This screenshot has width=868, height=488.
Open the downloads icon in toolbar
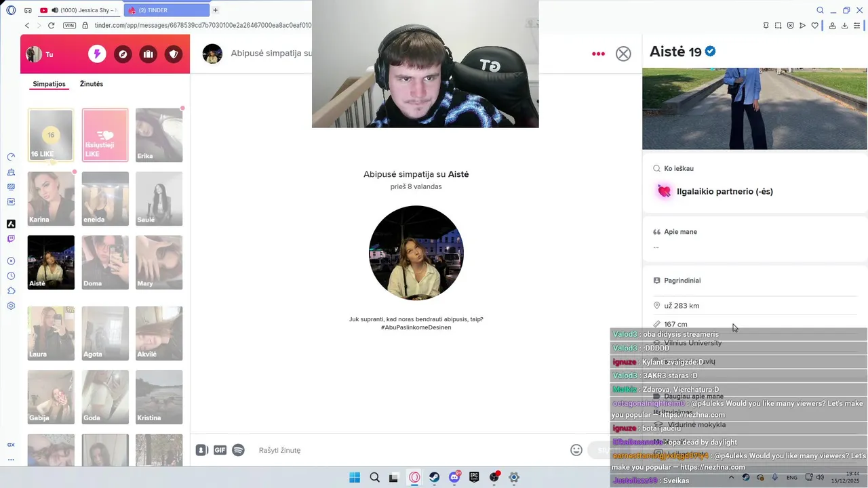[x=844, y=26]
